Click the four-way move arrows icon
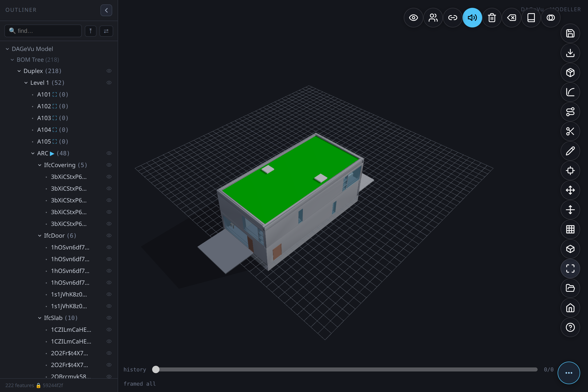 click(570, 190)
